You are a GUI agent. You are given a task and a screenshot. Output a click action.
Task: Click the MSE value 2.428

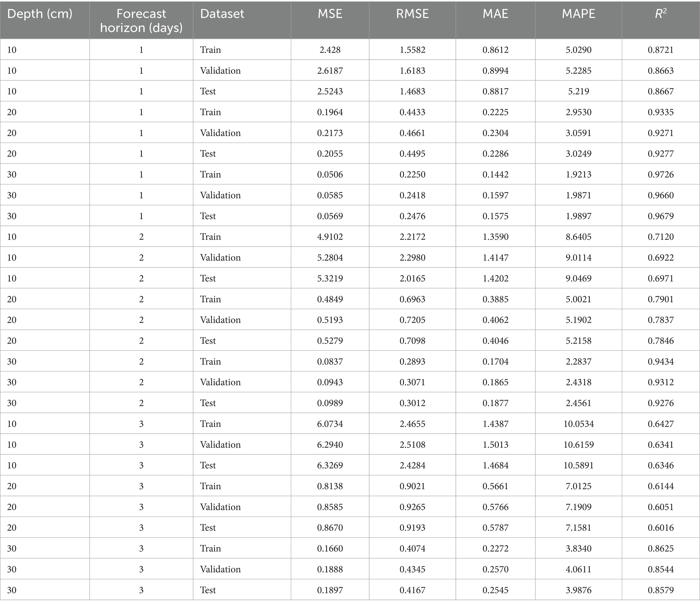[330, 50]
